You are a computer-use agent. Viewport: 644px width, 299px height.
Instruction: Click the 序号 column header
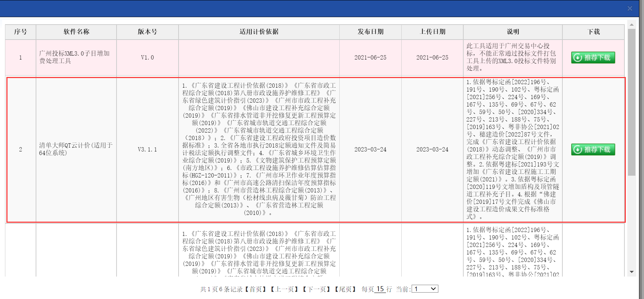click(21, 32)
